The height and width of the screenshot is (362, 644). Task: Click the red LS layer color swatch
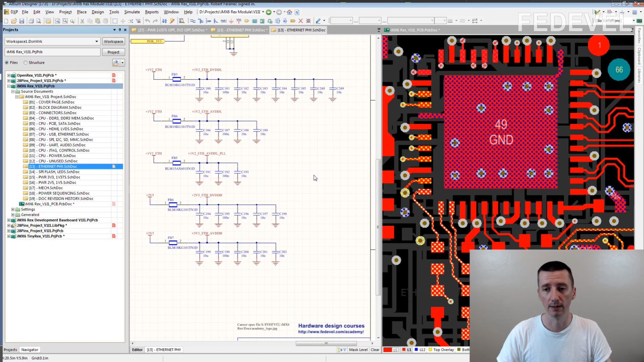coord(387,350)
